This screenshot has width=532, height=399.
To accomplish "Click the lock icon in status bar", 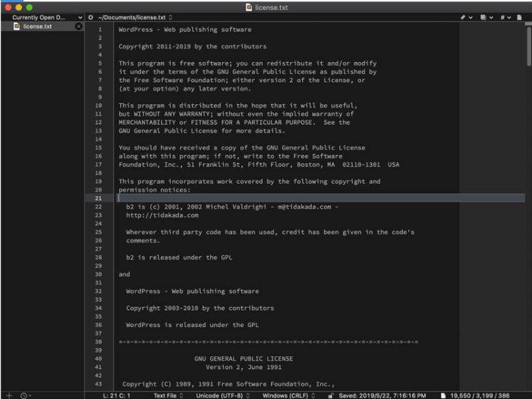I will click(330, 395).
